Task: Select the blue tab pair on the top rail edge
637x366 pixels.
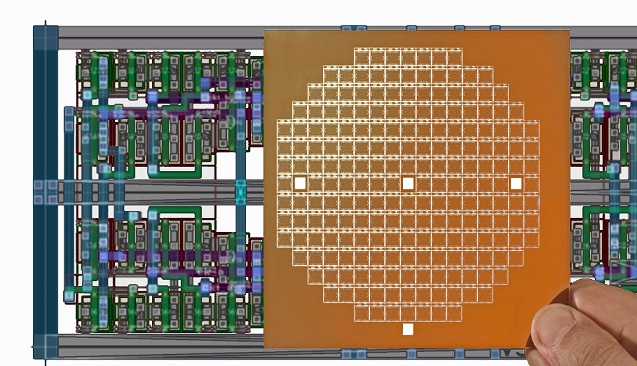Action: 354,28
